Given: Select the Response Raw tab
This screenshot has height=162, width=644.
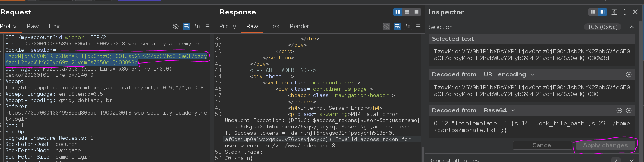Looking at the screenshot, I should [x=252, y=26].
